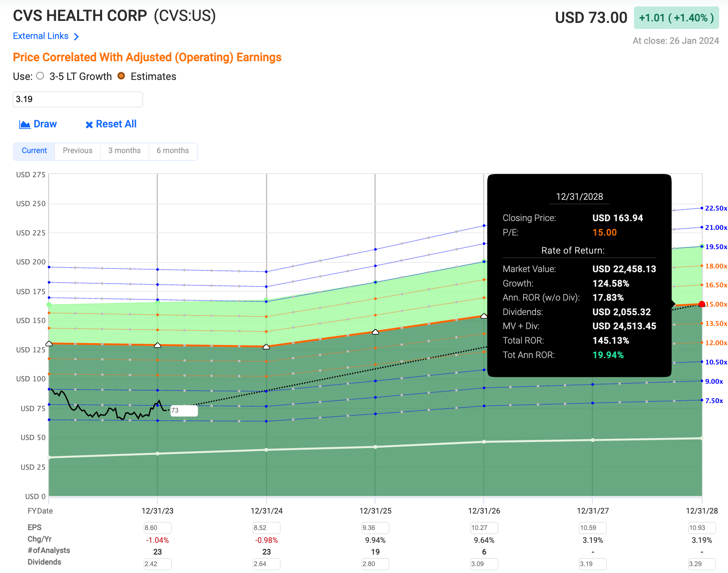Click the 12/31/24 EPS field 8.52
Screen dimensions: 728x573
click(x=266, y=528)
